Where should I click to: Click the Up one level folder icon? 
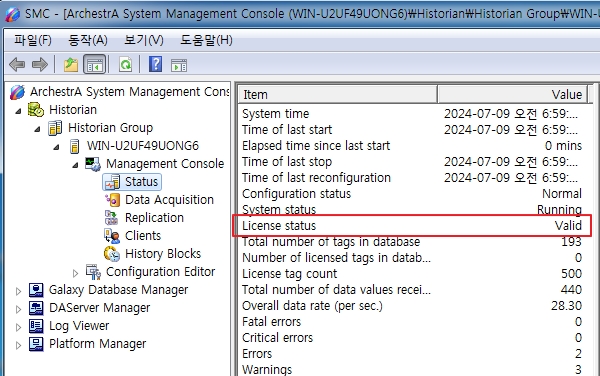click(71, 65)
